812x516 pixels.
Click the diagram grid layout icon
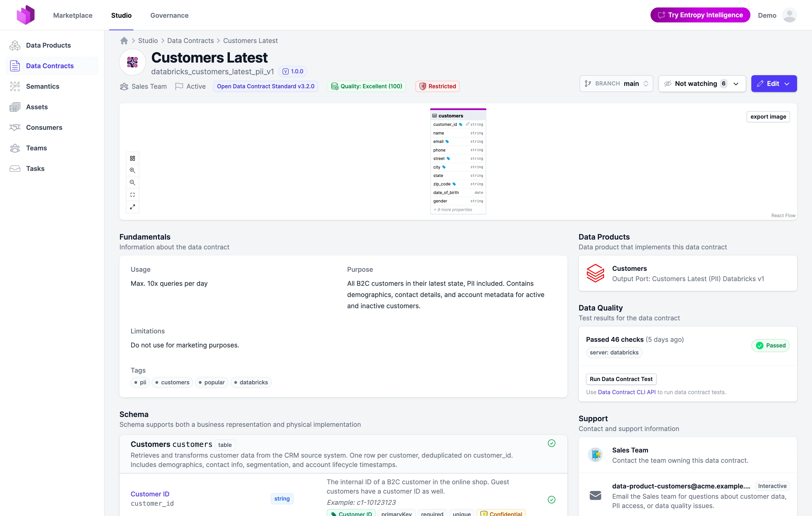133,158
